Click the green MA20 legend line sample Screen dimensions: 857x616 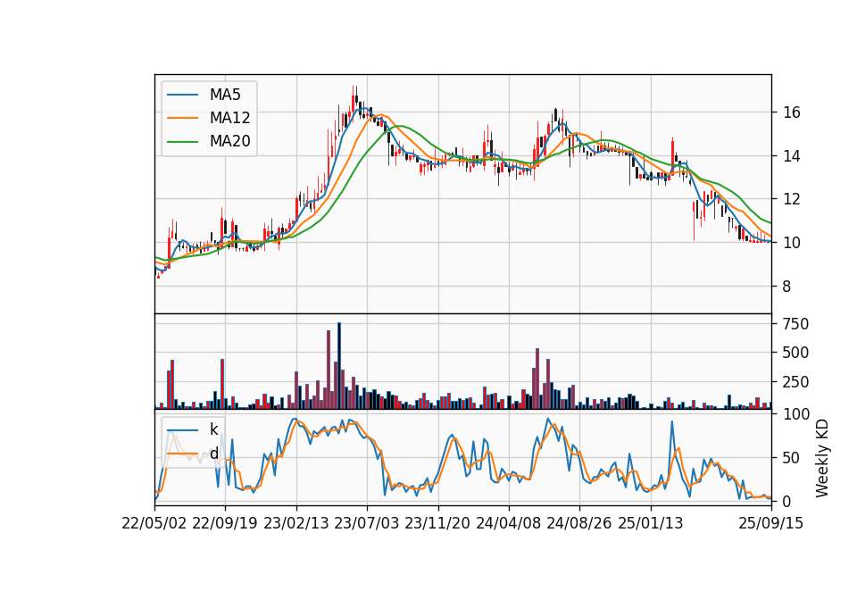pyautogui.click(x=182, y=142)
